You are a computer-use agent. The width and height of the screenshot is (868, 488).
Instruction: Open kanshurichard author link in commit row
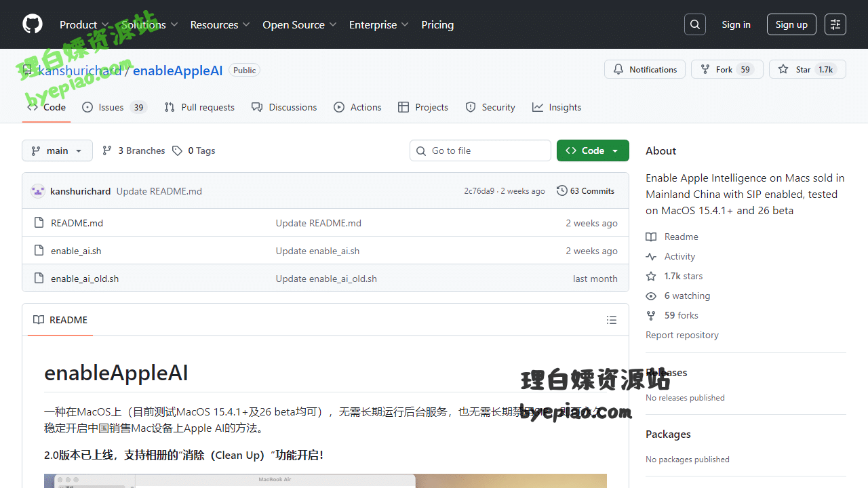[x=80, y=191]
